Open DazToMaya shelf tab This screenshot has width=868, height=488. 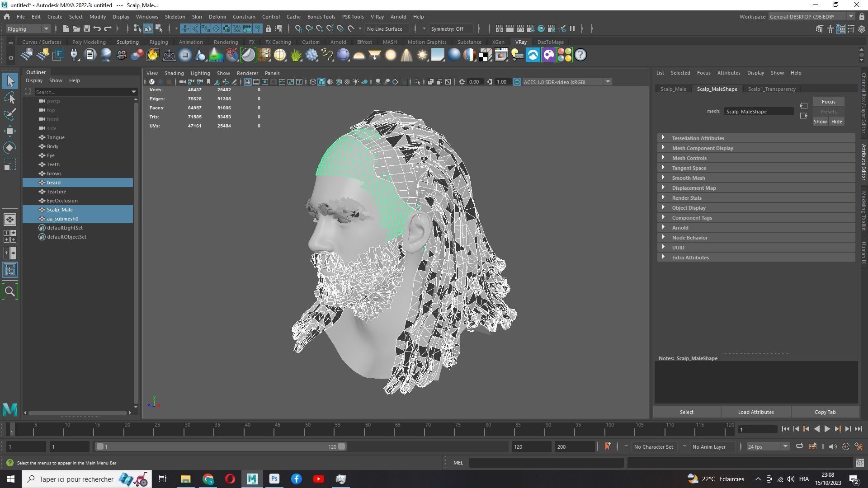coord(550,42)
